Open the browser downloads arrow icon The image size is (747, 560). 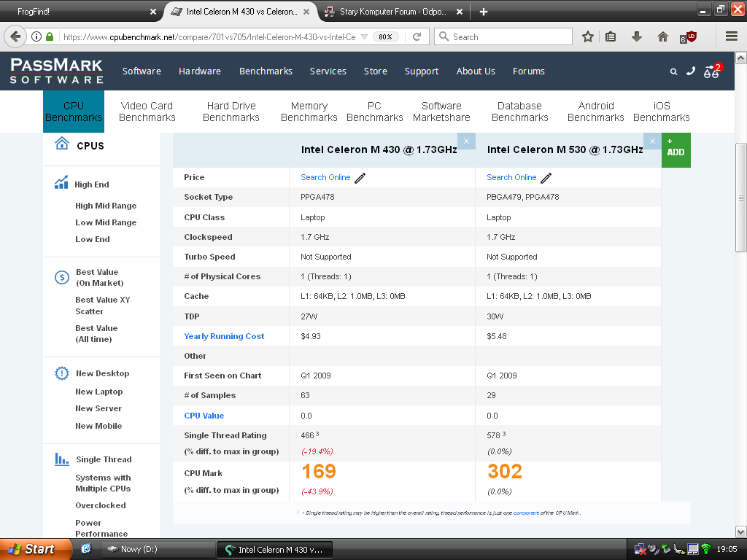tap(637, 36)
